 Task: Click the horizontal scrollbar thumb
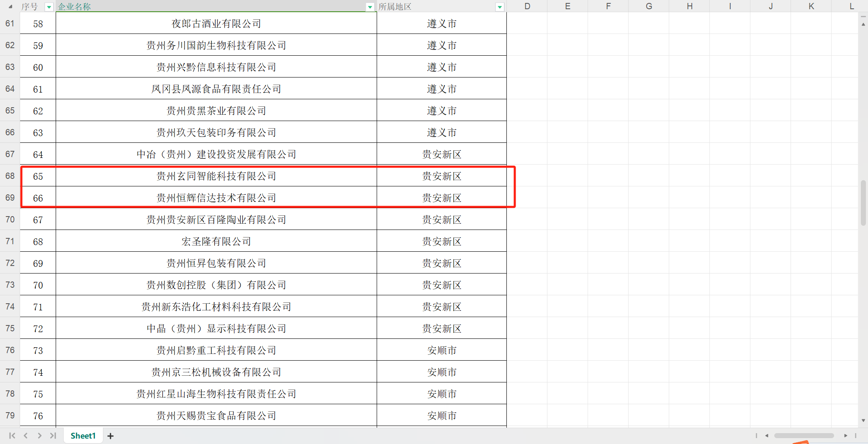tap(804, 436)
